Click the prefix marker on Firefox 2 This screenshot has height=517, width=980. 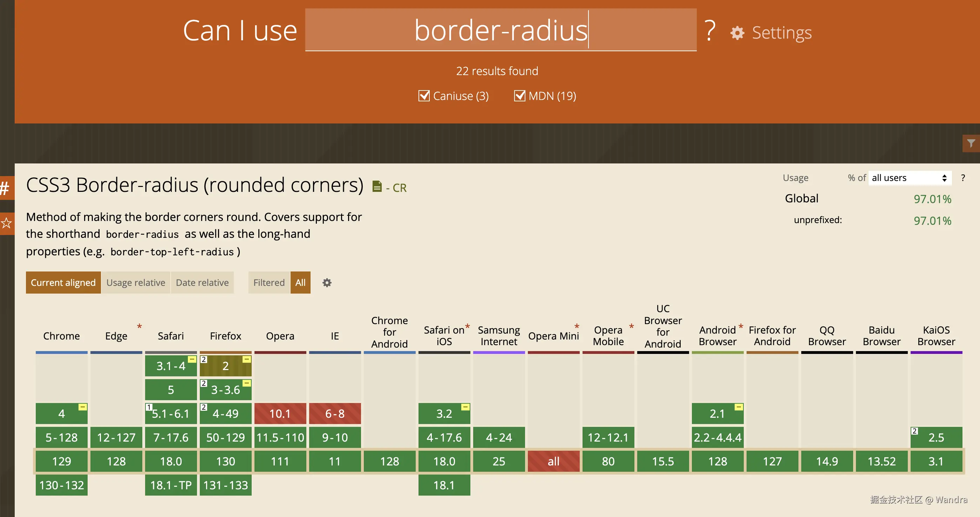(x=247, y=360)
